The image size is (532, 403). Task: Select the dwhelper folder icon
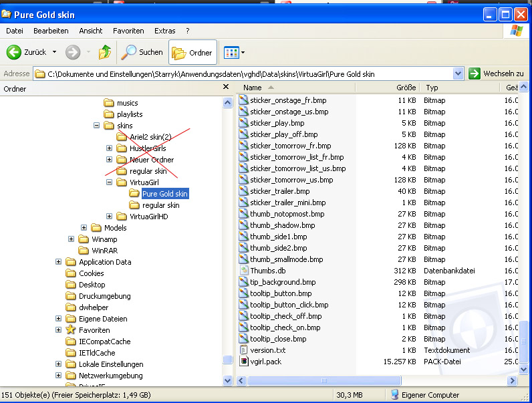tap(71, 307)
